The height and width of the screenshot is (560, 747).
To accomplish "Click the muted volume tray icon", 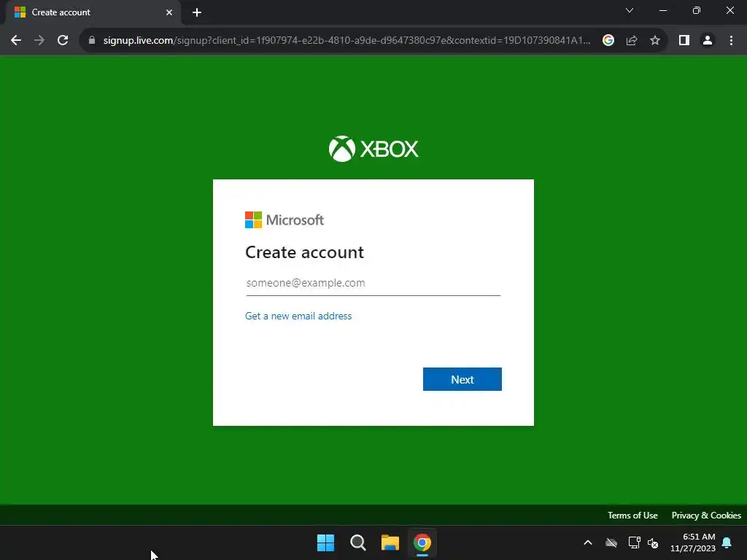I will 653,542.
